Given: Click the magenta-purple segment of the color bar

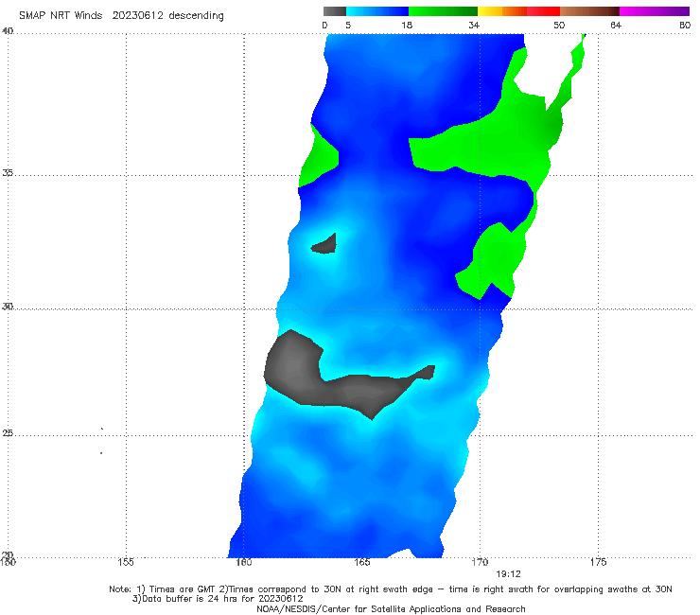Looking at the screenshot, I should click(x=655, y=11).
